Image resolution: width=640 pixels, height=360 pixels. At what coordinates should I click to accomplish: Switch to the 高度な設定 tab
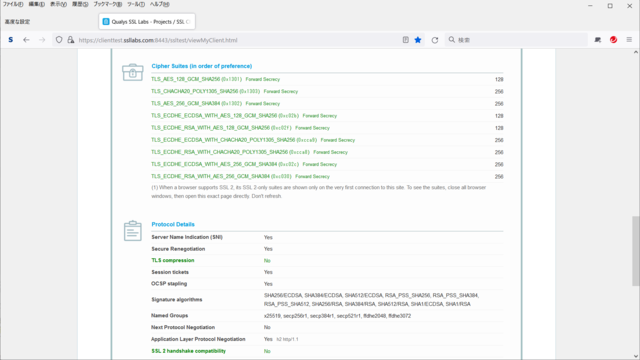[x=18, y=22]
